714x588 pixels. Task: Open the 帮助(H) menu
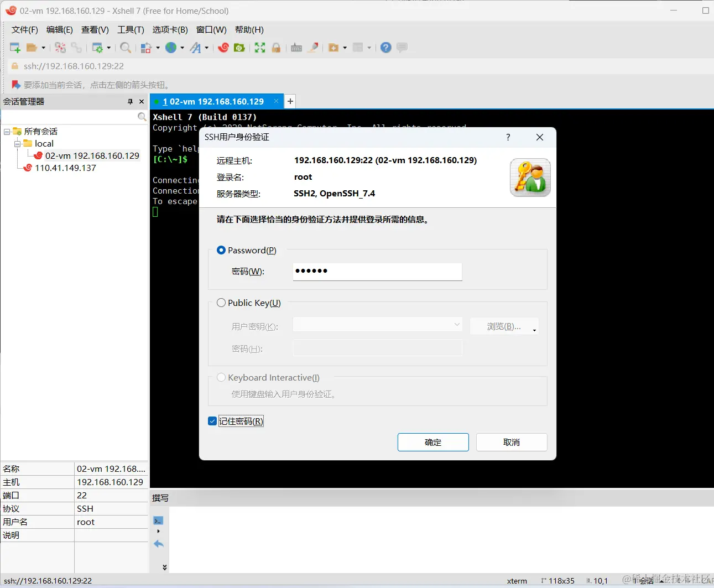tap(249, 30)
